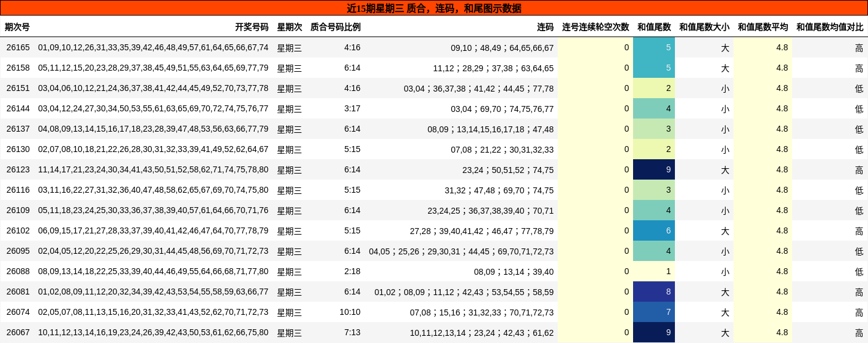Viewport: 868px width, 343px height.
Task: Click the 开奖号码 column header
Action: point(252,27)
